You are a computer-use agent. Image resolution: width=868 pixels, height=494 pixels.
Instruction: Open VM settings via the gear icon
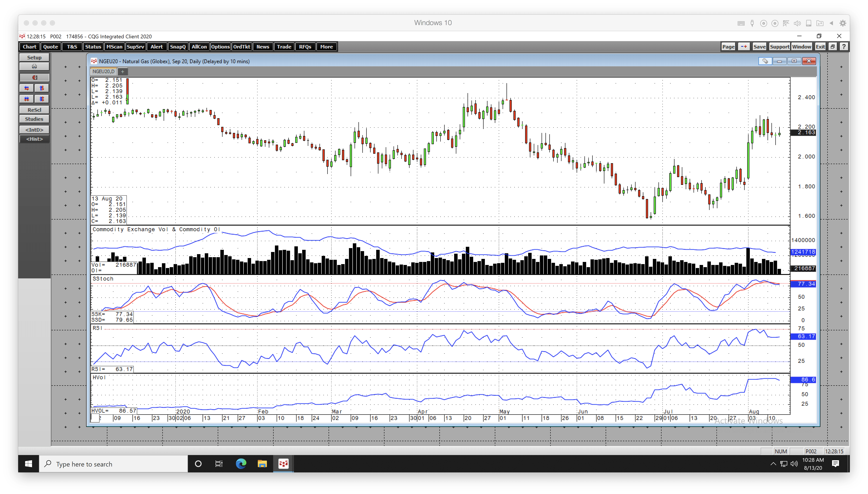pyautogui.click(x=842, y=23)
